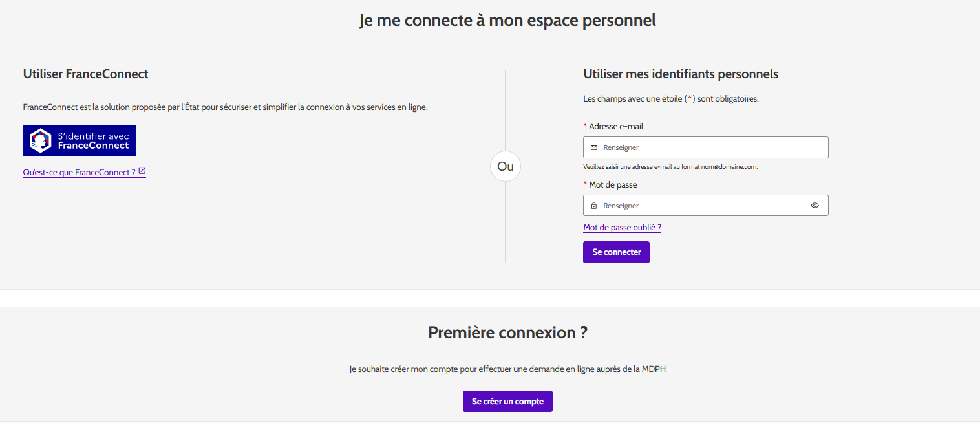The height and width of the screenshot is (423, 980).
Task: Click the envelope icon in the e-mail field
Action: (x=594, y=147)
